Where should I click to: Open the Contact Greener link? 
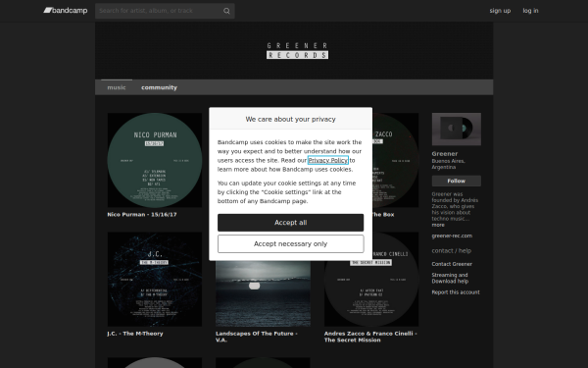pyautogui.click(x=452, y=264)
